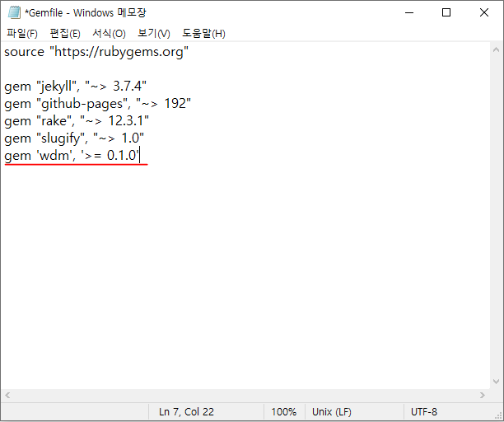Click the vertical scrollbar down arrow
504x422 pixels.
pos(496,382)
